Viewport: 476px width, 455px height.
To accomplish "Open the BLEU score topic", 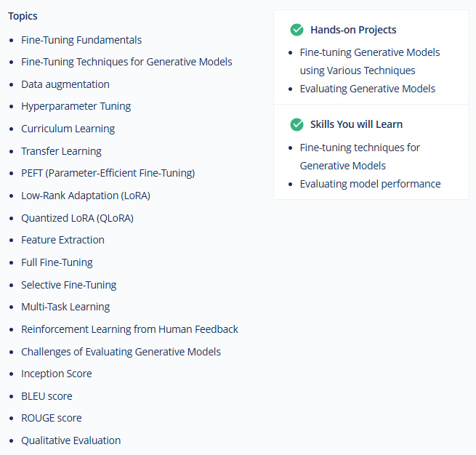I will pos(47,396).
